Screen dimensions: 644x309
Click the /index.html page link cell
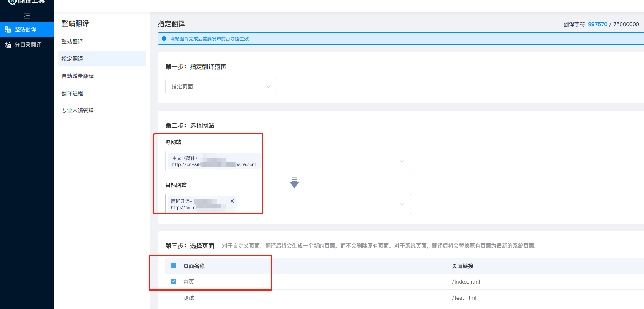[x=466, y=282]
